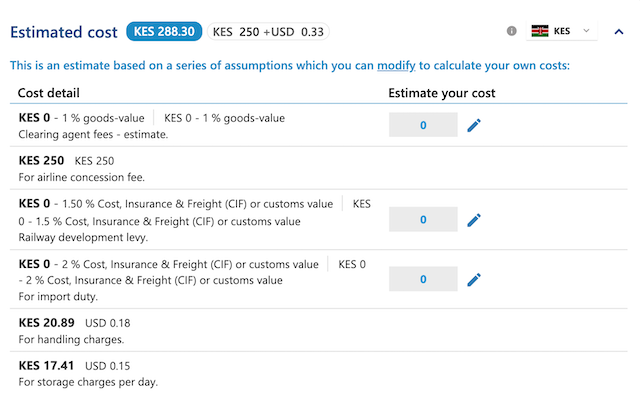Edit the import duty estimate pencil
Image resolution: width=640 pixels, height=396 pixels.
point(474,280)
